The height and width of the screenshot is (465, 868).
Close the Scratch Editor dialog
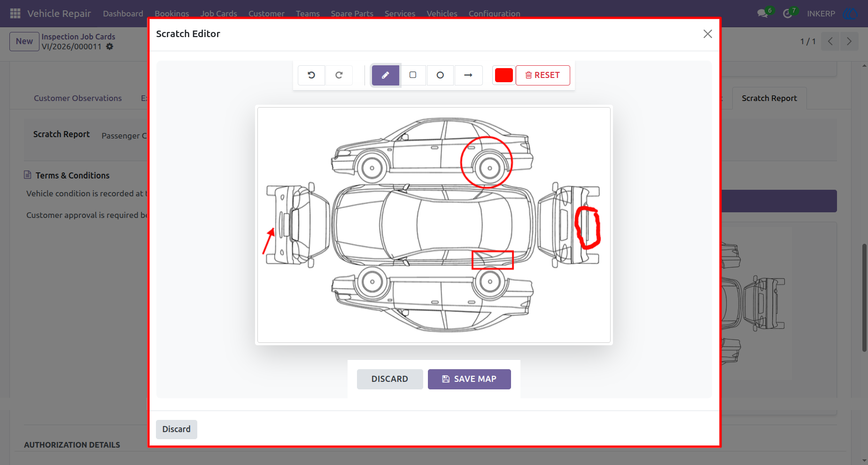[708, 34]
